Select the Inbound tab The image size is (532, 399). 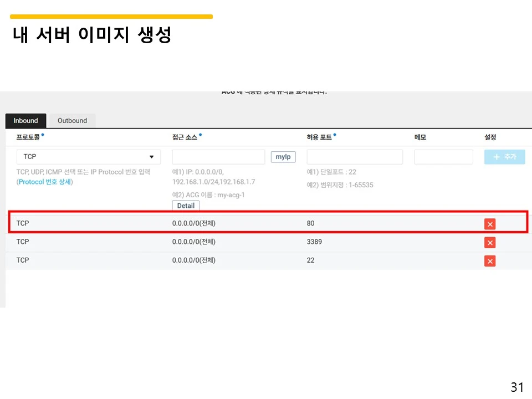[25, 120]
